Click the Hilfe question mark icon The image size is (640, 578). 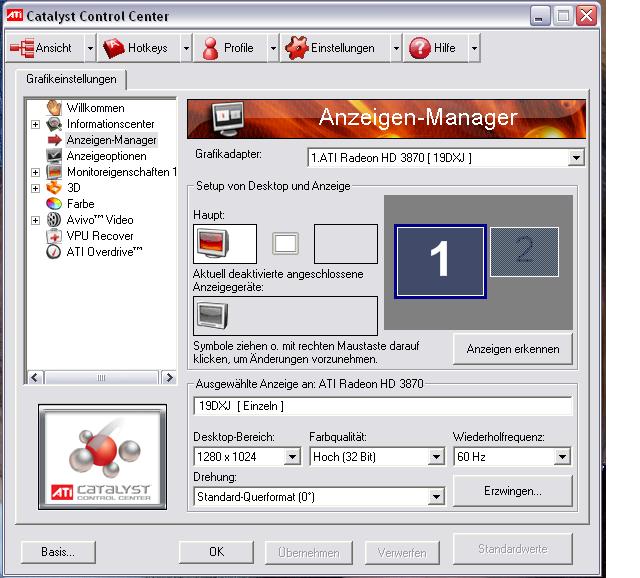click(420, 48)
